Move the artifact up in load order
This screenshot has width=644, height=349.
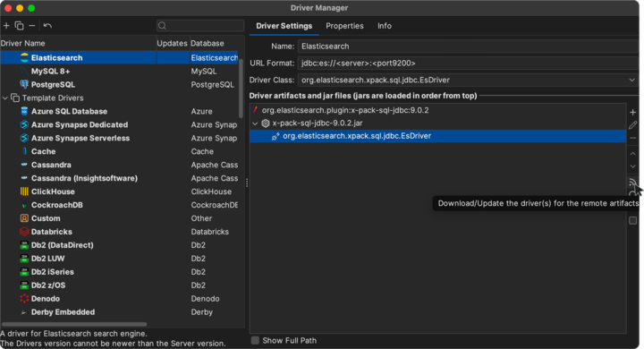point(633,153)
